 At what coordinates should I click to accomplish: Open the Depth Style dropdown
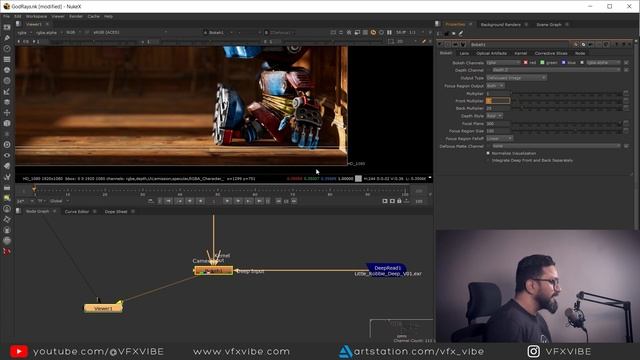[x=494, y=116]
